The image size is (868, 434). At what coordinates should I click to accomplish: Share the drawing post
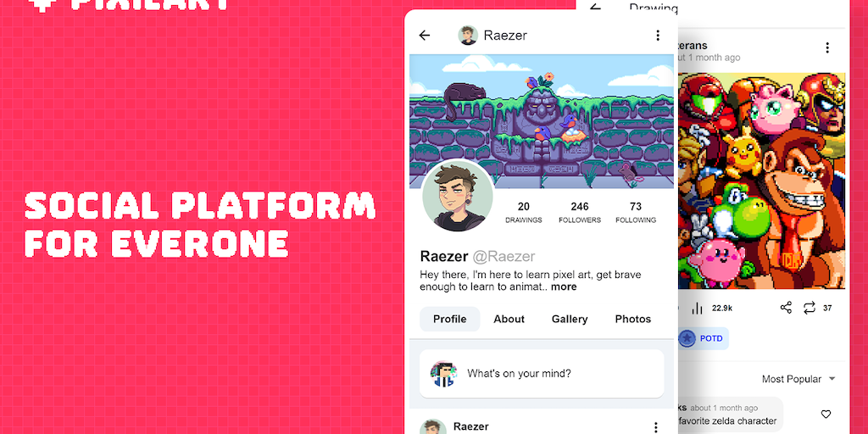pos(786,308)
